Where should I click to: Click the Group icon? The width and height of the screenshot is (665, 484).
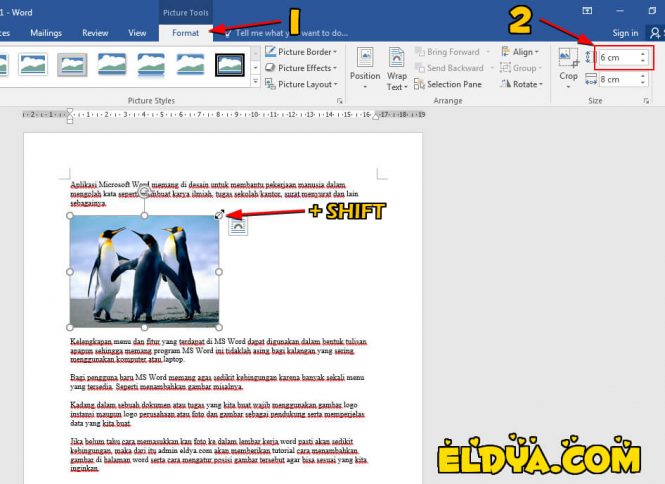click(505, 68)
